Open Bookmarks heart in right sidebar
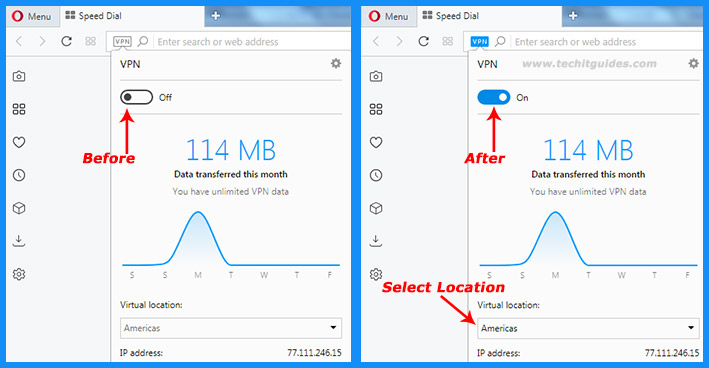 point(376,142)
